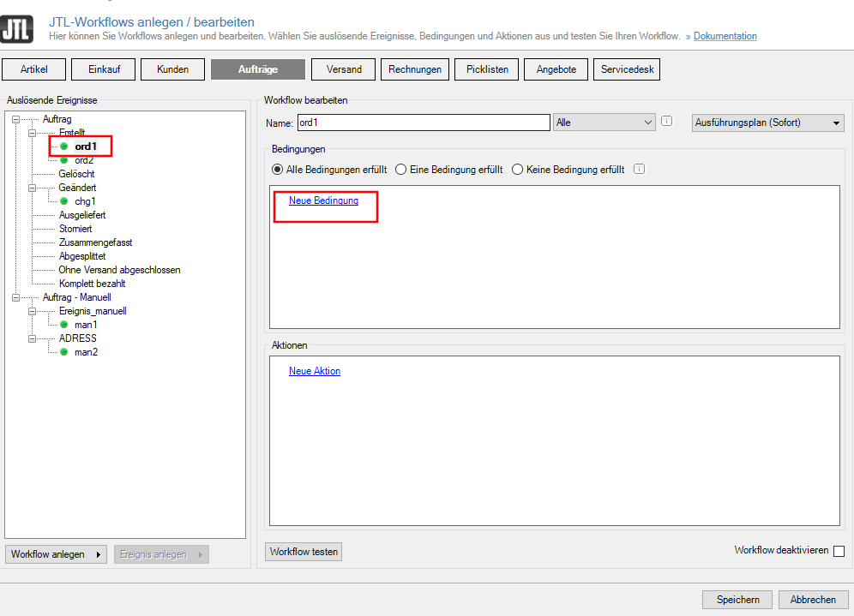
Task: Collapse the Ereignis_manuell tree node
Action: click(32, 311)
